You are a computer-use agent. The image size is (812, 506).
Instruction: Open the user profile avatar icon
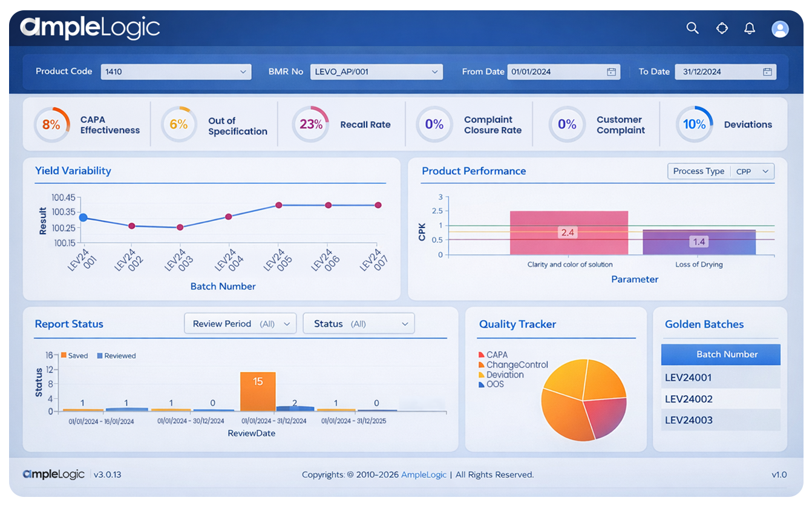780,28
